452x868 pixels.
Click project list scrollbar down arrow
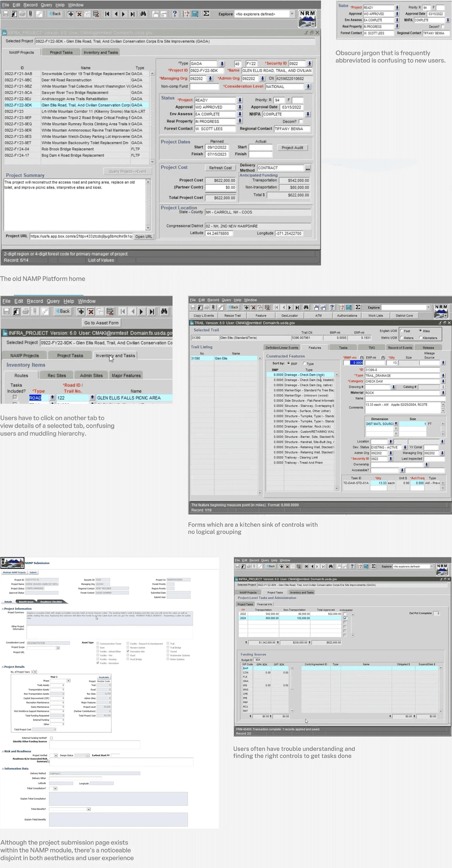point(152,161)
